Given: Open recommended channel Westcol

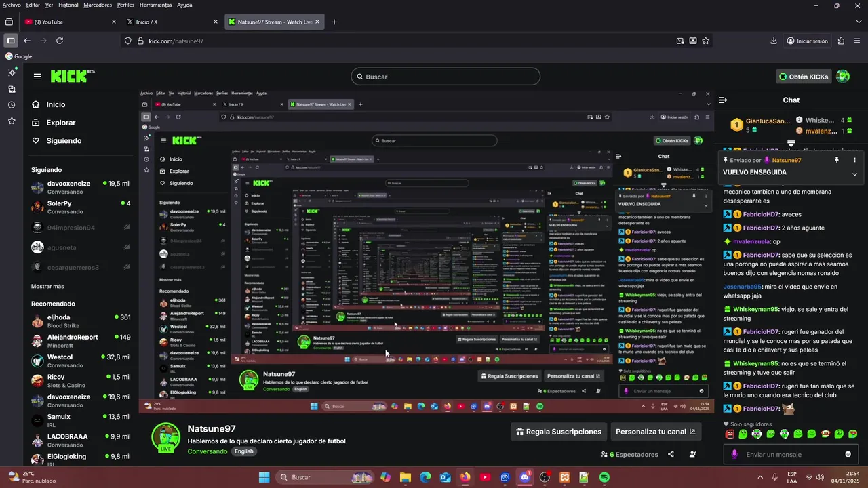Looking at the screenshot, I should [x=81, y=361].
